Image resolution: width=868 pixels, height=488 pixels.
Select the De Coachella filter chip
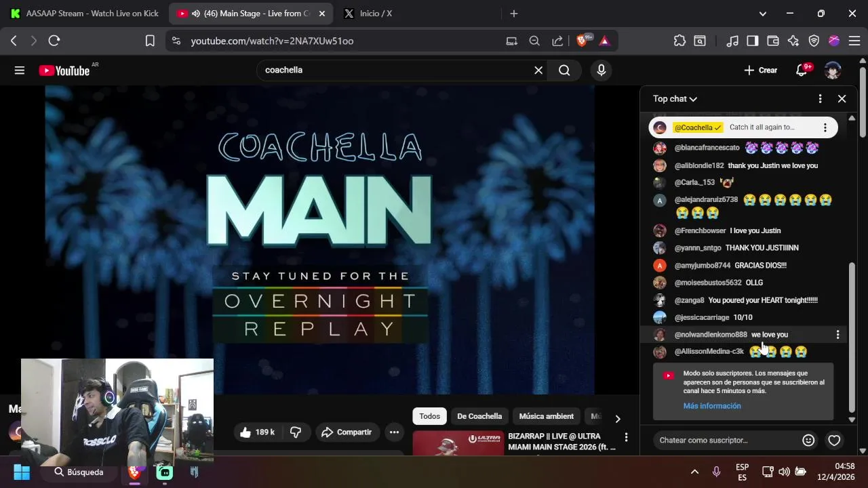click(479, 416)
